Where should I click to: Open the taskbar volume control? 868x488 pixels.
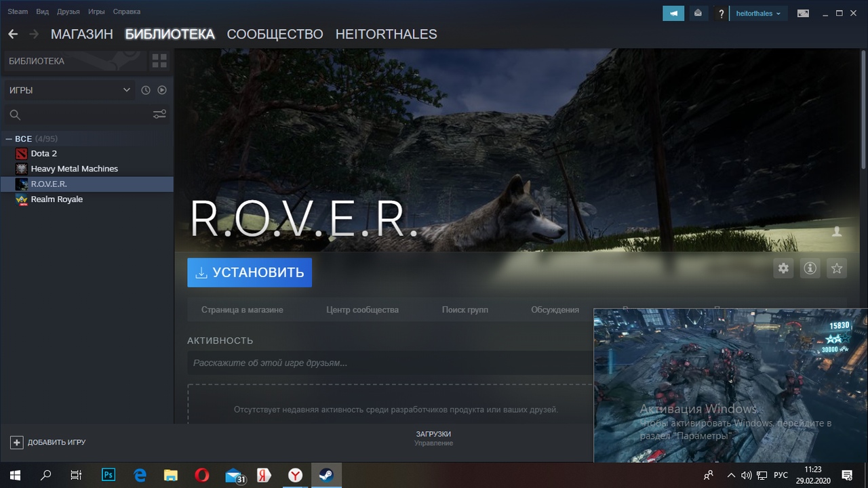(x=747, y=475)
